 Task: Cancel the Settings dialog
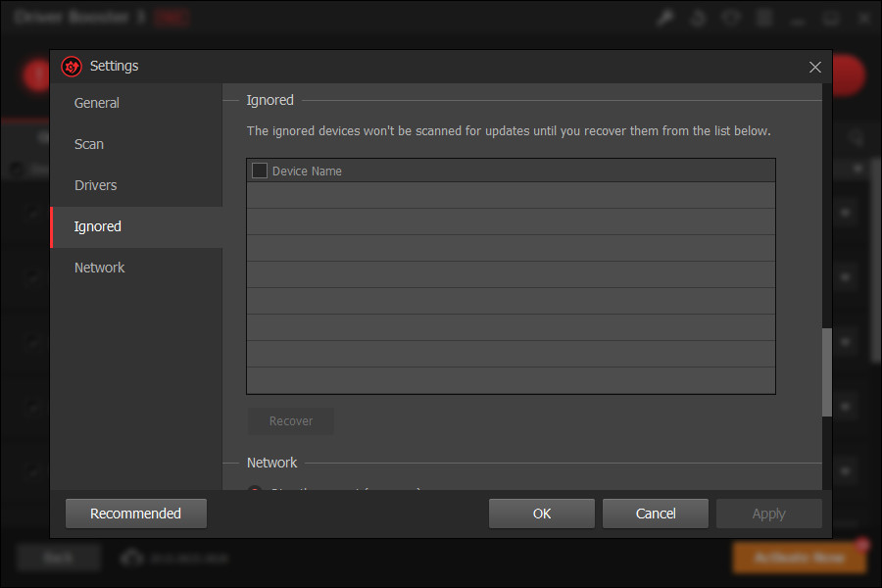(x=655, y=513)
